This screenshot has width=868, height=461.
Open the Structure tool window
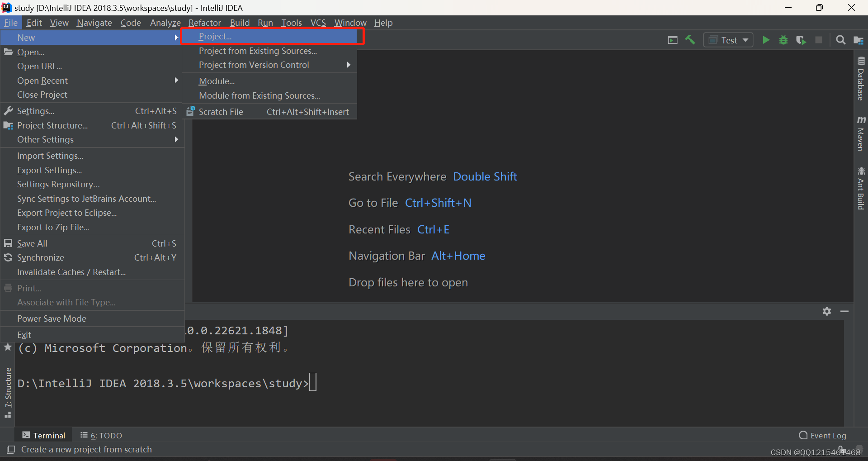(x=8, y=392)
